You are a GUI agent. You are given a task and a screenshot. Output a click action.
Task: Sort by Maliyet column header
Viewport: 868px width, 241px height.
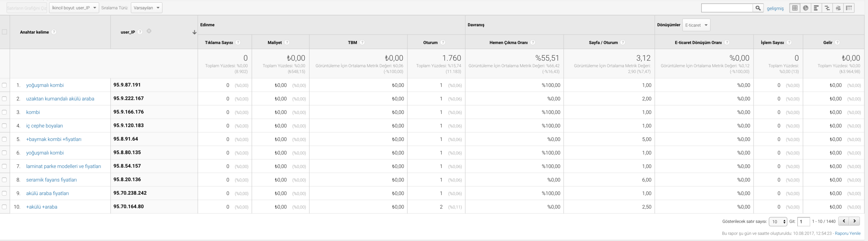[275, 42]
